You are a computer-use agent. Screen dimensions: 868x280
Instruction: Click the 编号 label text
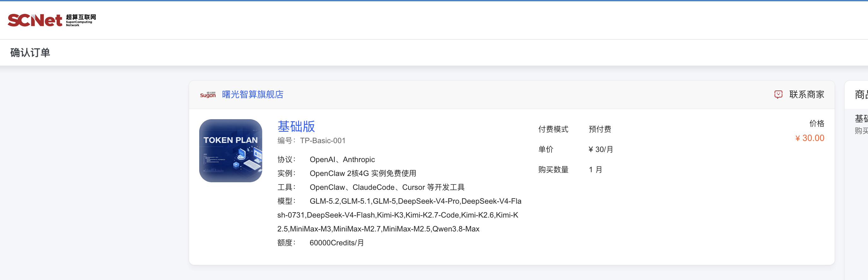[x=286, y=141]
